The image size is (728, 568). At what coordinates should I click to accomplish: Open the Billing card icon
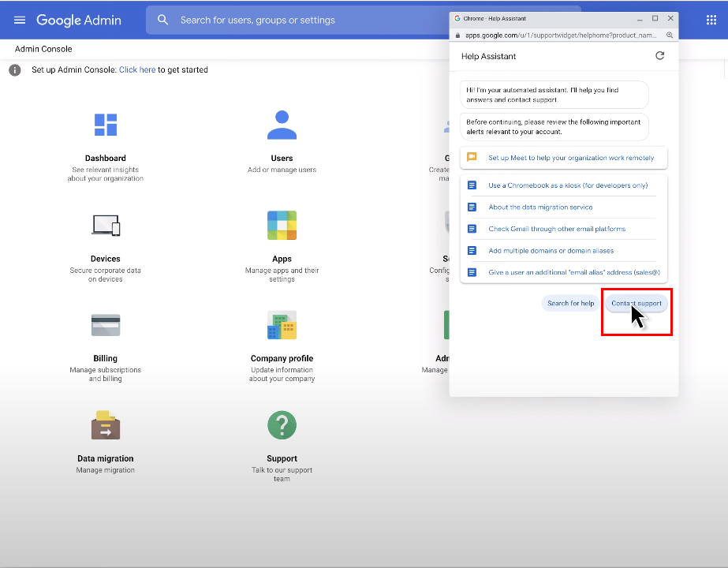coord(106,325)
